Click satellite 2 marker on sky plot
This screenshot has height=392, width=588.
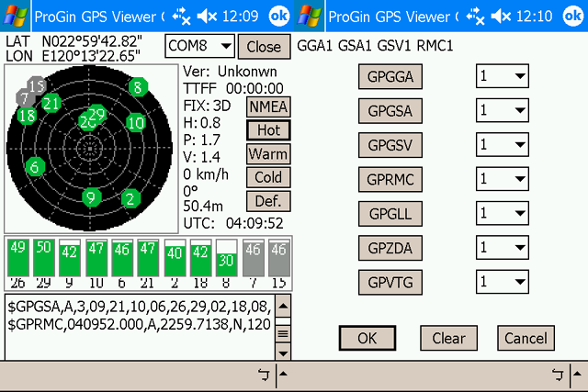click(x=130, y=198)
